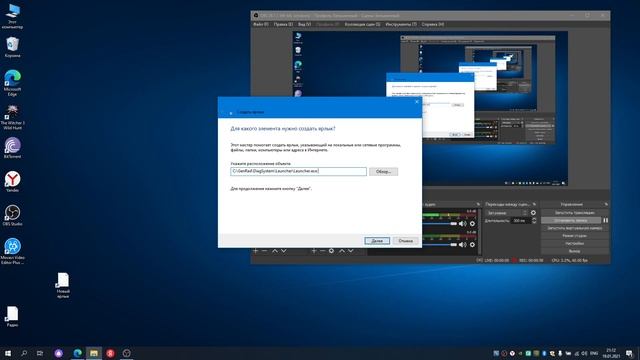Open the transition properties gear icon
The image size is (640, 360).
(533, 213)
